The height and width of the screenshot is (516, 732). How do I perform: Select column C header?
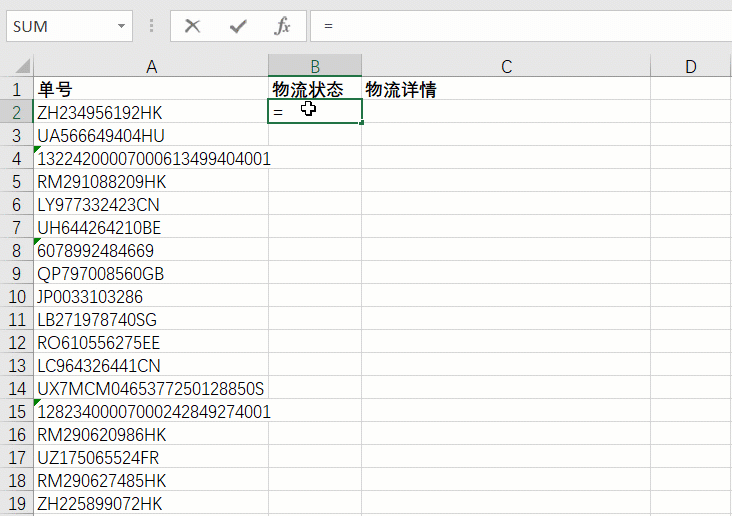coord(506,66)
